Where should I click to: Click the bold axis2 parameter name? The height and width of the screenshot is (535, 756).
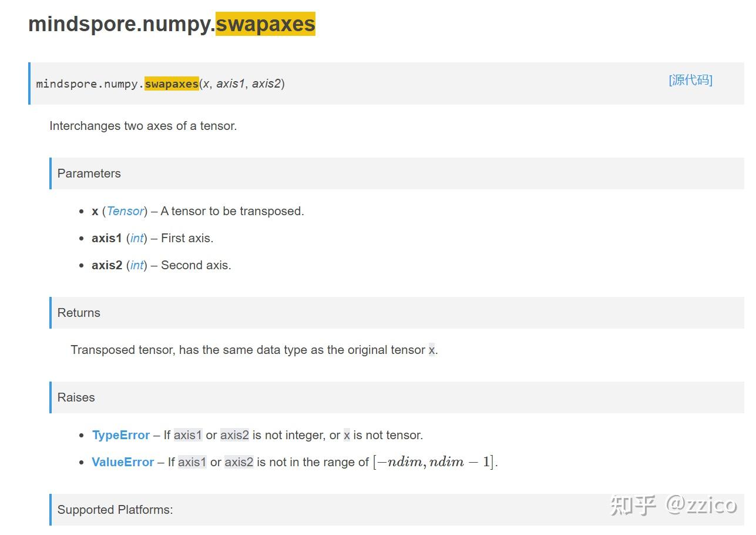106,265
